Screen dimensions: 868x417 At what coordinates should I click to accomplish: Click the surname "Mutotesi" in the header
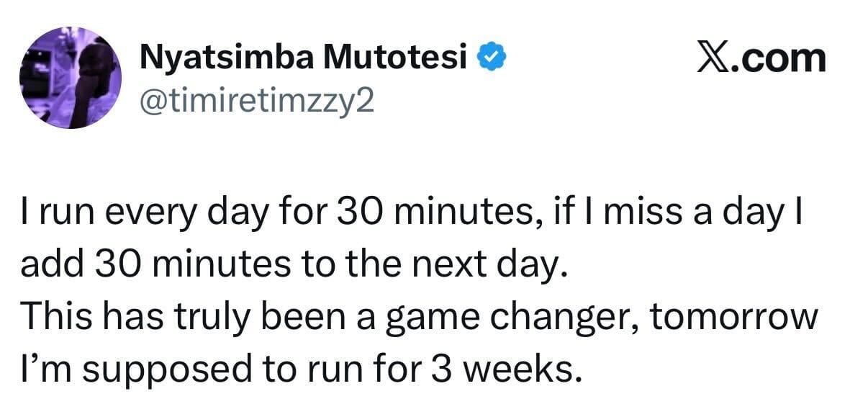393,58
